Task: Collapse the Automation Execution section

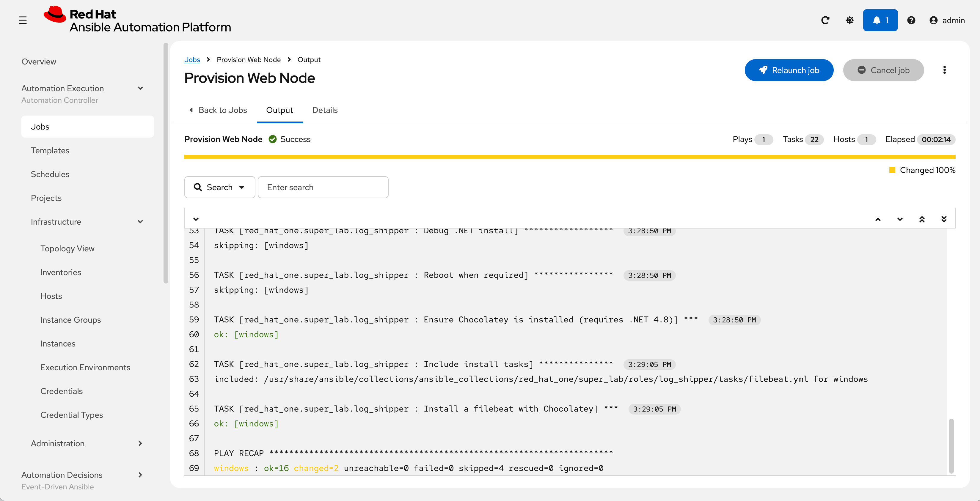Action: pyautogui.click(x=140, y=89)
